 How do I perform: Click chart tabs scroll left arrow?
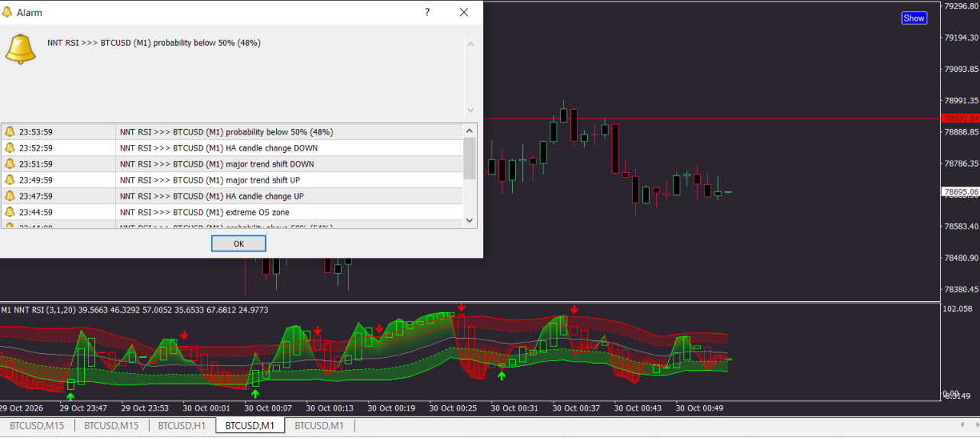click(962, 425)
